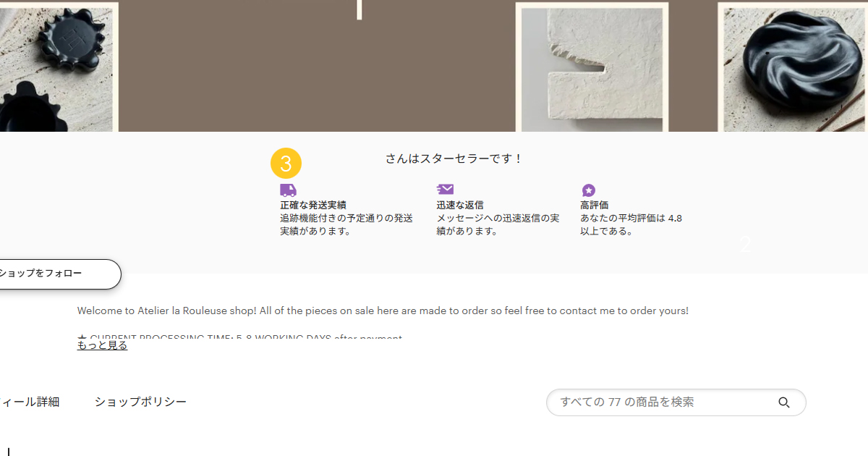Click the 高評価 heading
Image resolution: width=868 pixels, height=456 pixels.
[594, 206]
